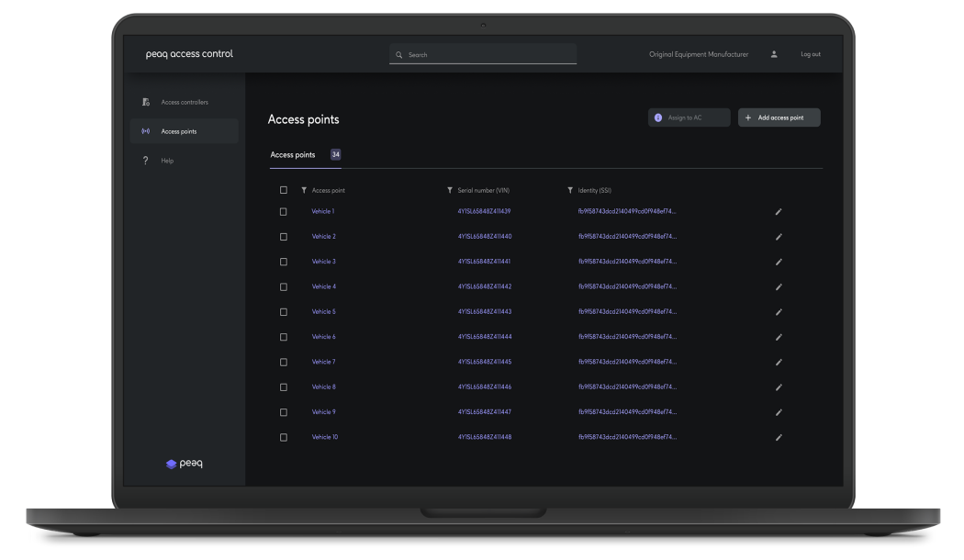
Task: Edit Vehicle 4 with pencil icon
Action: (779, 287)
